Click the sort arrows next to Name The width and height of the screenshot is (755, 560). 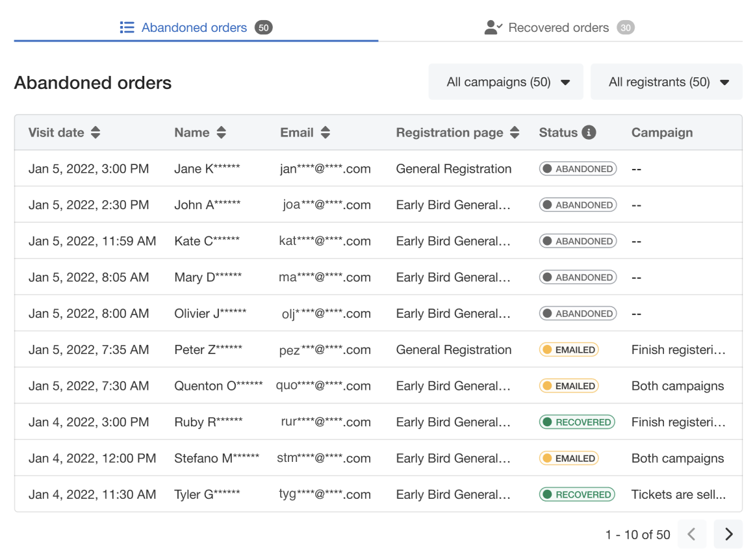(221, 133)
